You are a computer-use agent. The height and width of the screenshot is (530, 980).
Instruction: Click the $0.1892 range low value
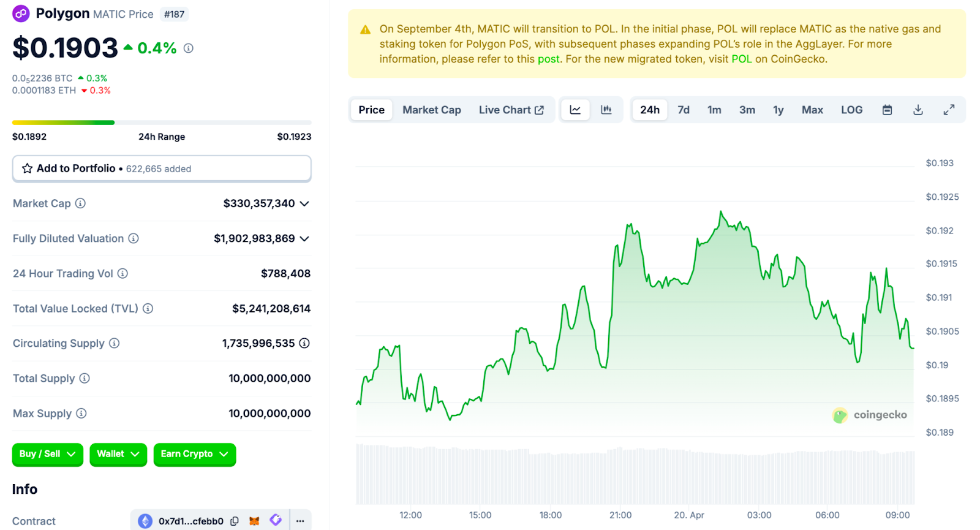29,137
